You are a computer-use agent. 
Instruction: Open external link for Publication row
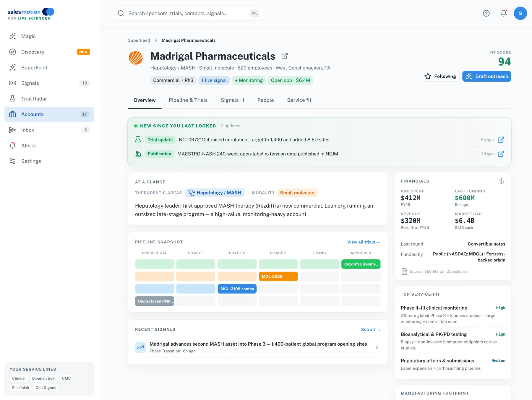[501, 154]
